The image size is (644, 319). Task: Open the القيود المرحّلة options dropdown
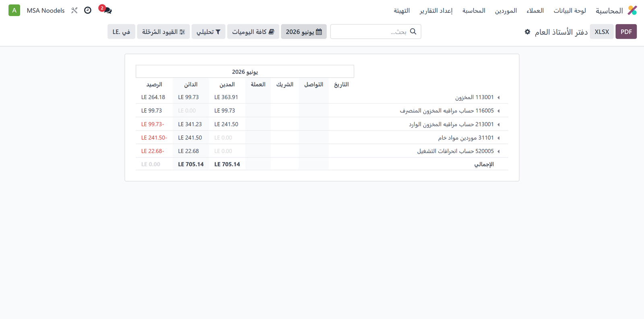click(x=163, y=32)
